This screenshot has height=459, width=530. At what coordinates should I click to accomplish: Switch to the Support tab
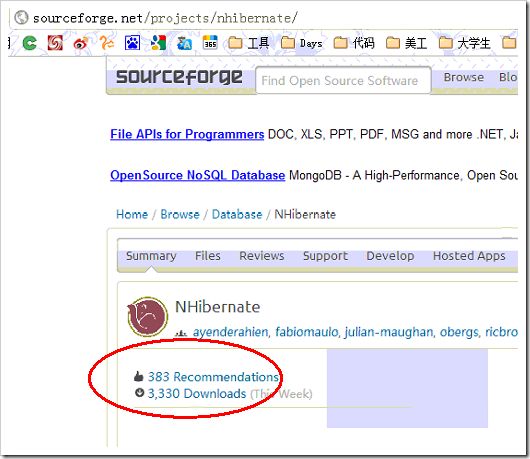tap(325, 256)
